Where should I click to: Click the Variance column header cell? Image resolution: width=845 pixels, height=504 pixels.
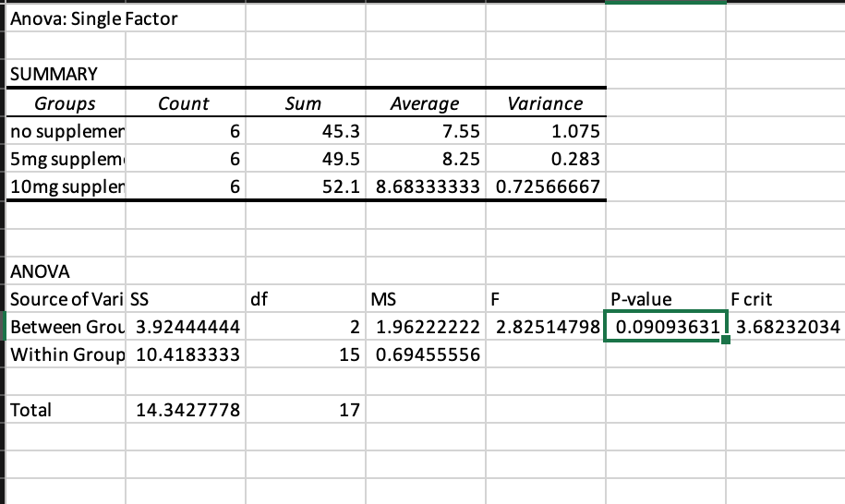[x=546, y=102]
